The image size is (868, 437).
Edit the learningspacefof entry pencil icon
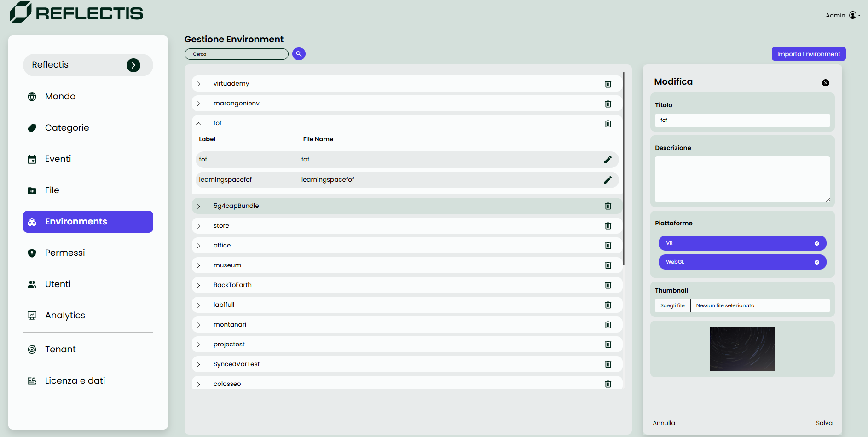608,180
